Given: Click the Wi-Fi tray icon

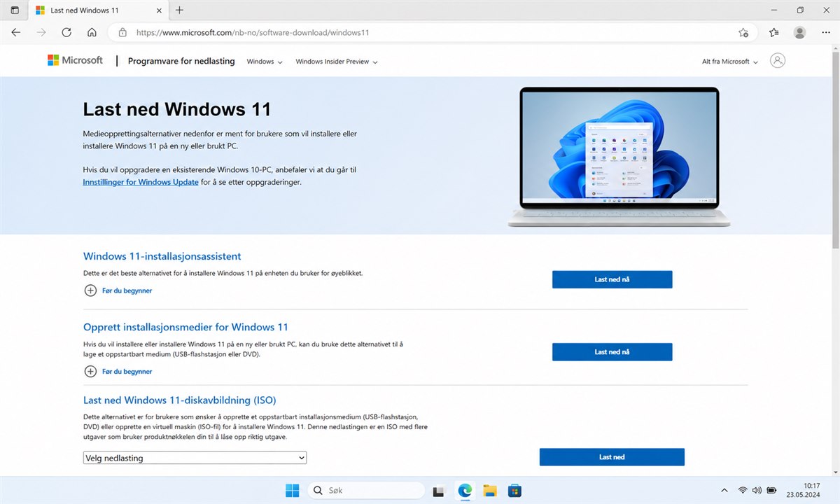Looking at the screenshot, I should tap(743, 491).
